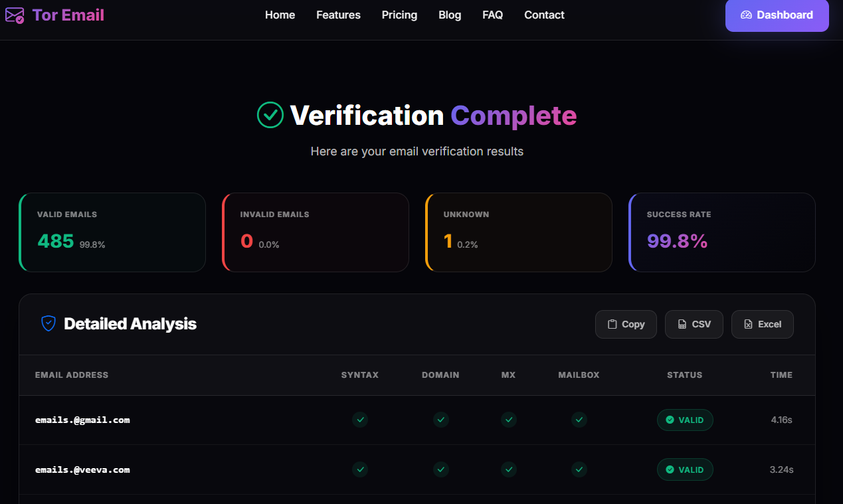Click the domain check icon for emails.@gmail.com
This screenshot has width=843, height=504.
(x=441, y=420)
